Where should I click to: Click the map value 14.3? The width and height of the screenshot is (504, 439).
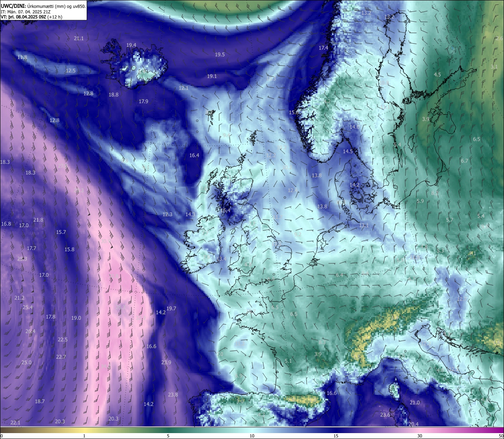point(190,215)
